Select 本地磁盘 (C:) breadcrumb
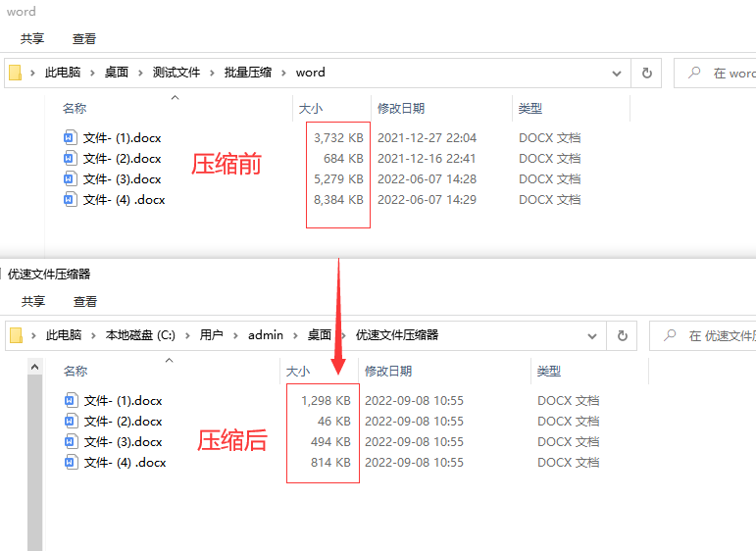 click(x=140, y=335)
